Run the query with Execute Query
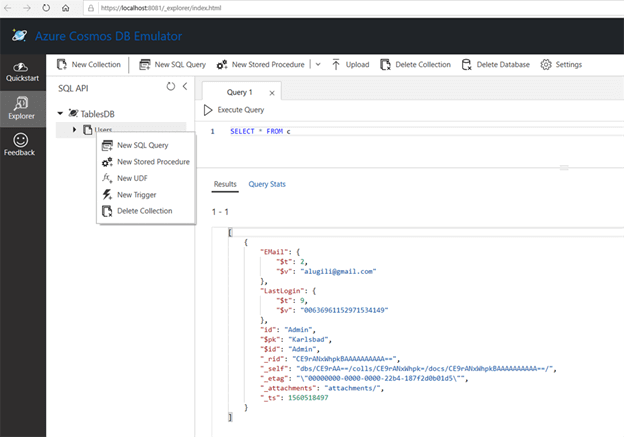This screenshot has width=624, height=437. point(234,110)
